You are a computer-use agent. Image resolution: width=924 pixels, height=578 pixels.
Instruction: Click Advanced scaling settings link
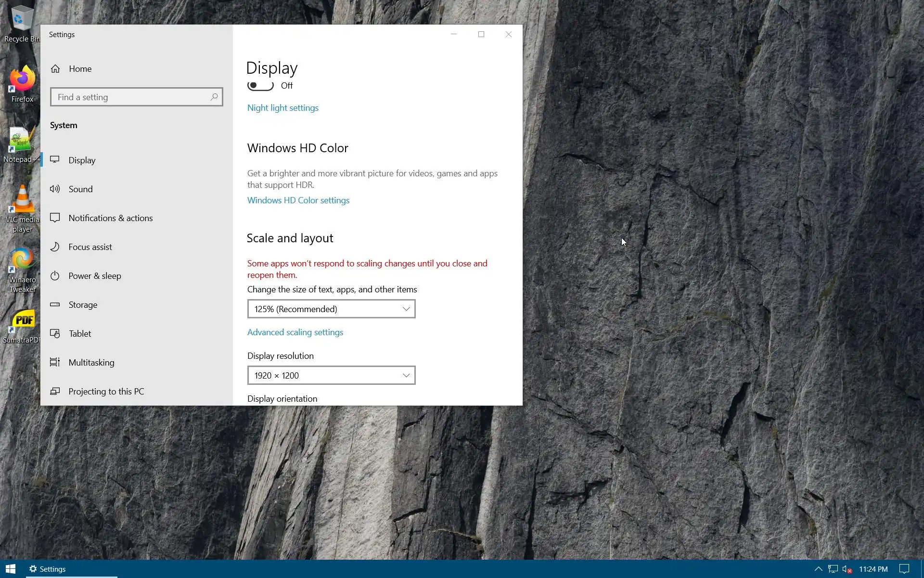295,332
